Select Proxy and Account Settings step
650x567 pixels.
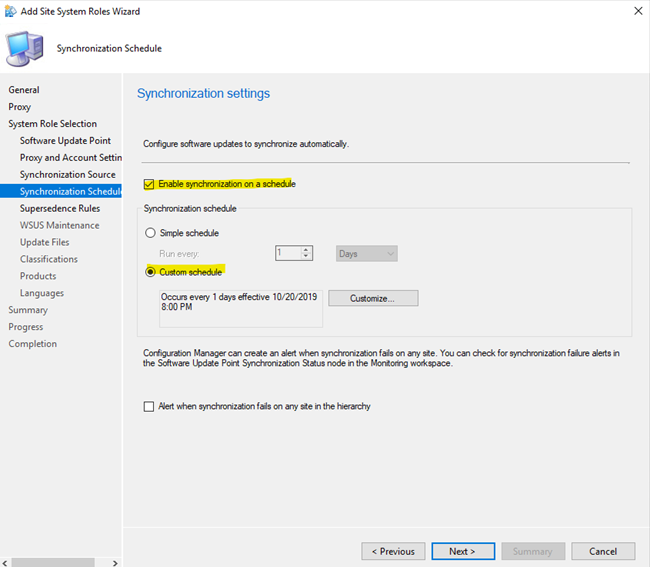click(x=71, y=158)
